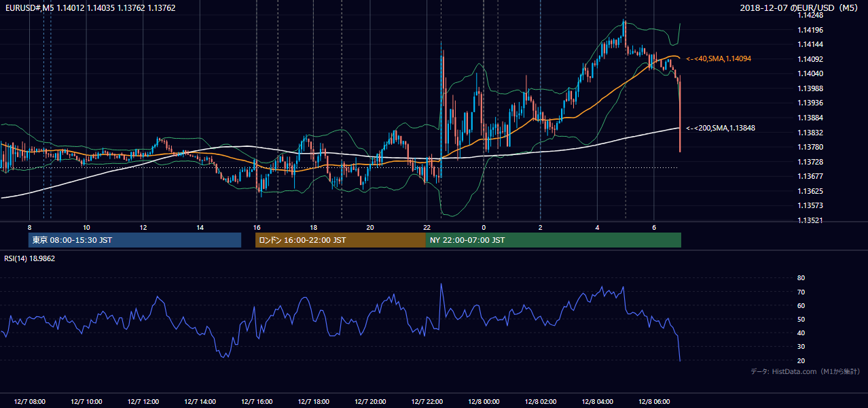Click price axis label 1.14196

(x=810, y=30)
